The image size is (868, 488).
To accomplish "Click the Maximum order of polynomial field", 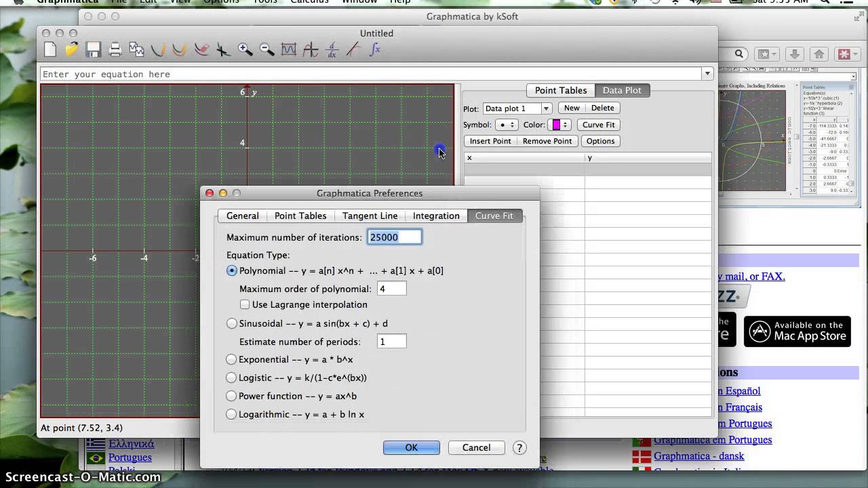I will 392,289.
